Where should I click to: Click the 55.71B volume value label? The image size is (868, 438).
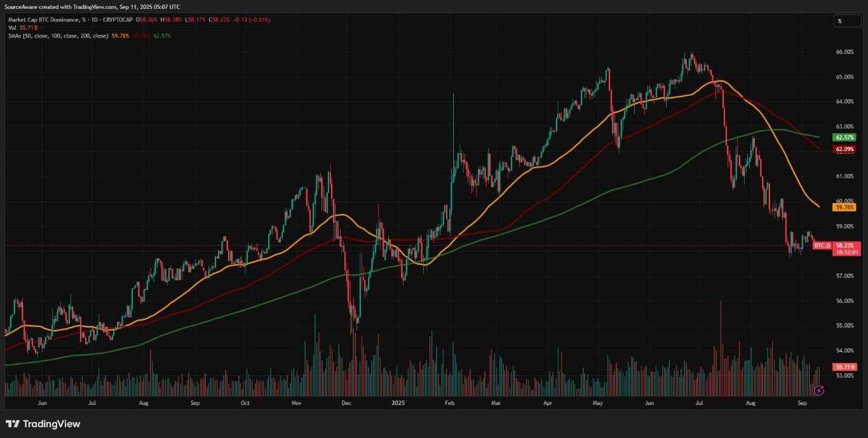point(845,366)
